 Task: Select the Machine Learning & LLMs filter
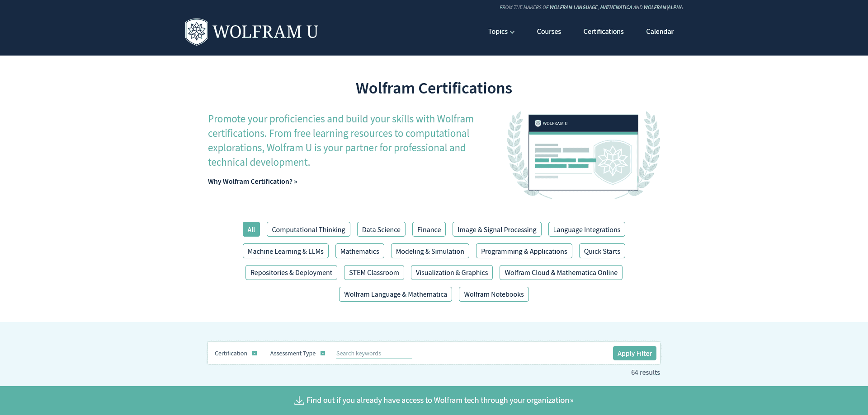click(286, 251)
